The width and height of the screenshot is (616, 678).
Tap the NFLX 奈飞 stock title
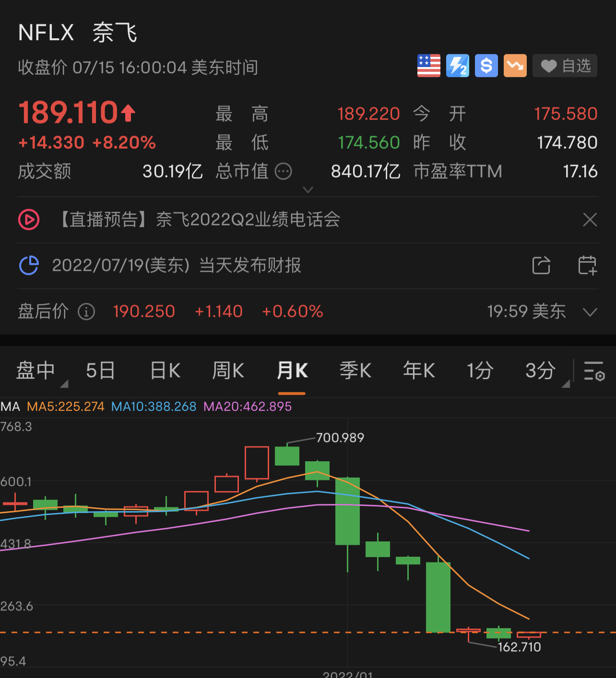pyautogui.click(x=78, y=33)
